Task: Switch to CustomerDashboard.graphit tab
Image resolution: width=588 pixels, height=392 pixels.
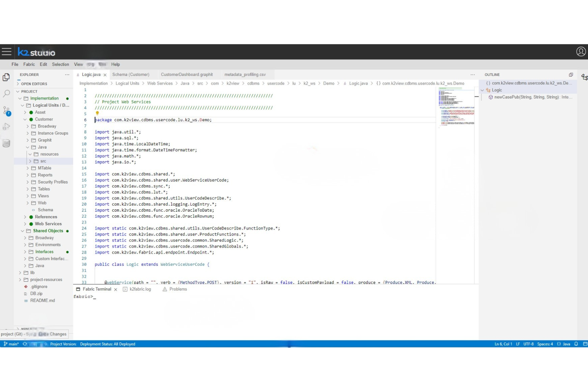Action: (187, 75)
